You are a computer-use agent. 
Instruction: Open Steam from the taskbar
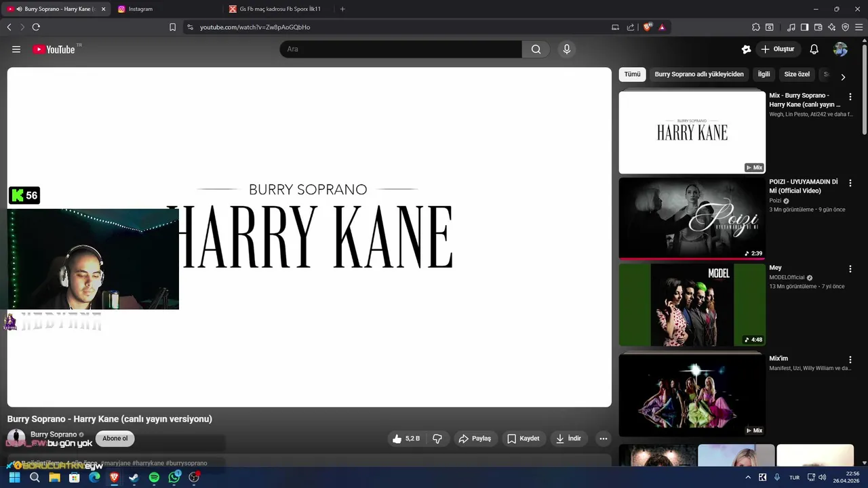134,477
